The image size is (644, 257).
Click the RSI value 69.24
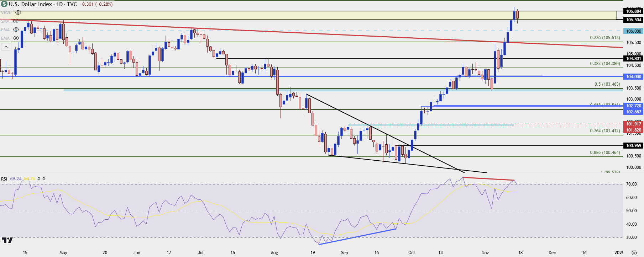click(x=16, y=179)
